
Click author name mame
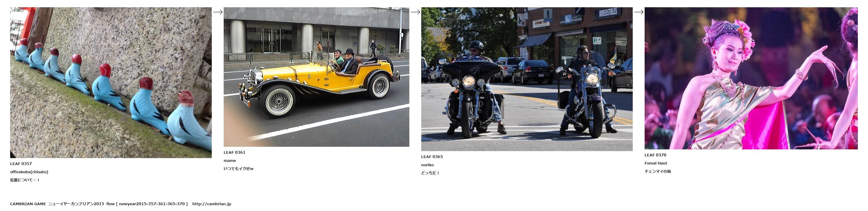(230, 161)
